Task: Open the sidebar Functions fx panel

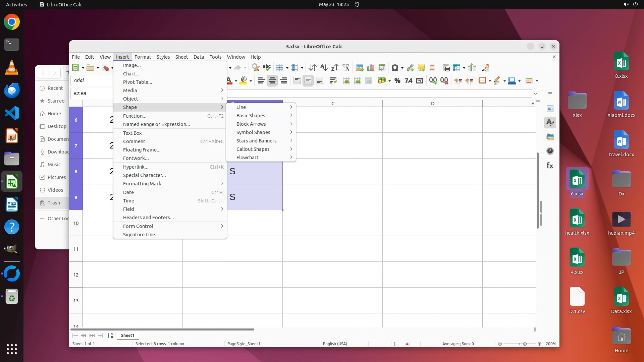Action: pos(550,165)
